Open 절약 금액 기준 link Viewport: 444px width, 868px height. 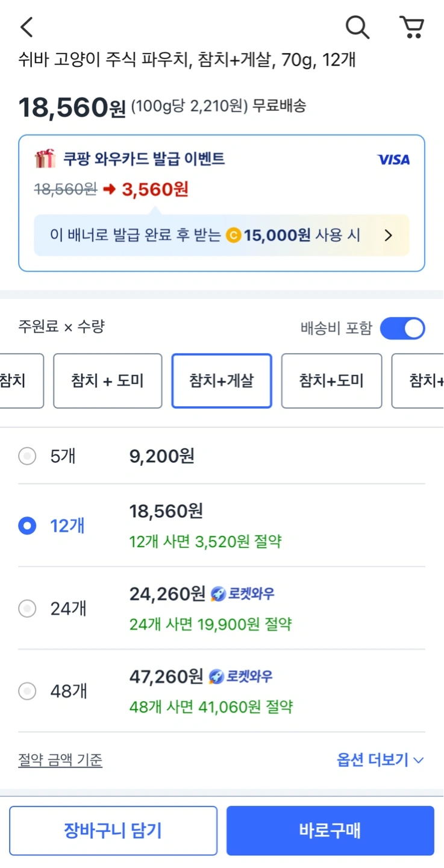[x=60, y=760]
